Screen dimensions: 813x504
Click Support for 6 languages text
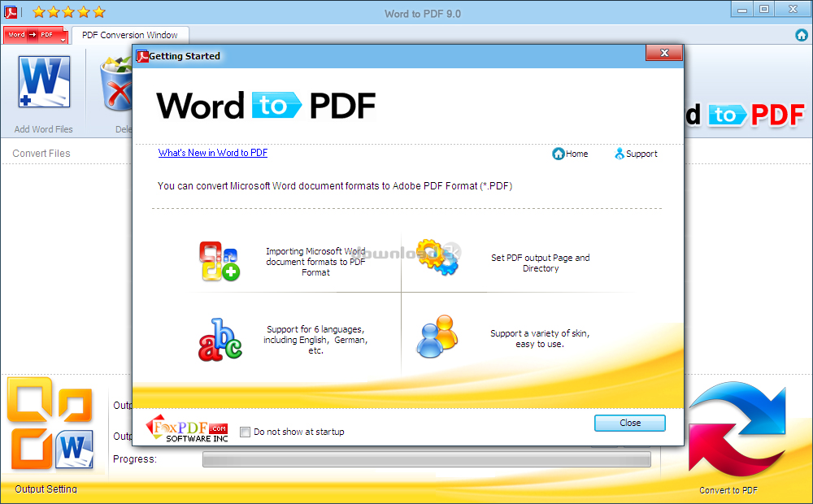(315, 340)
